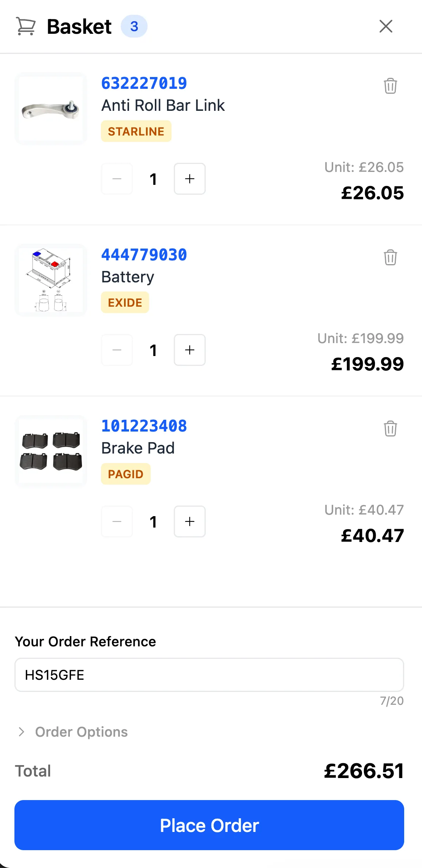This screenshot has width=422, height=868.
Task: Increase Anti Roll Bar Link quantity
Action: [x=189, y=179]
